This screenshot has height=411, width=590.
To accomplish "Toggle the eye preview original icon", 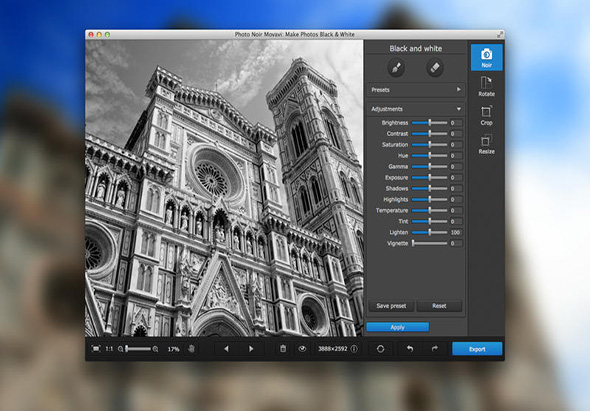I will (x=302, y=349).
